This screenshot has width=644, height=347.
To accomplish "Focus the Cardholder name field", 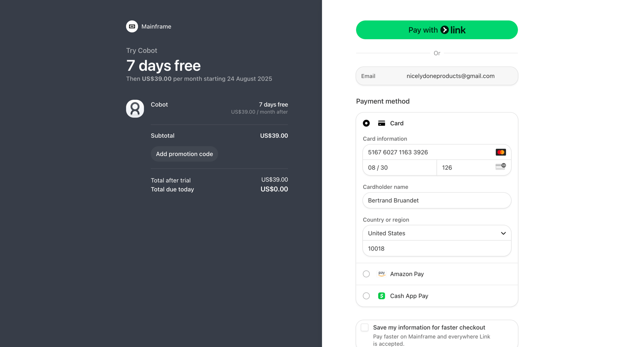I will click(437, 200).
